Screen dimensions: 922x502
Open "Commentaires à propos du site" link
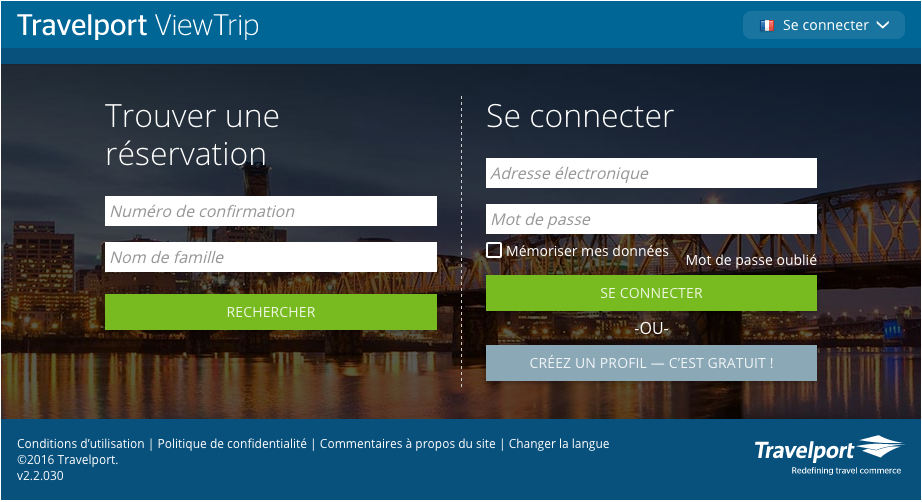click(407, 444)
